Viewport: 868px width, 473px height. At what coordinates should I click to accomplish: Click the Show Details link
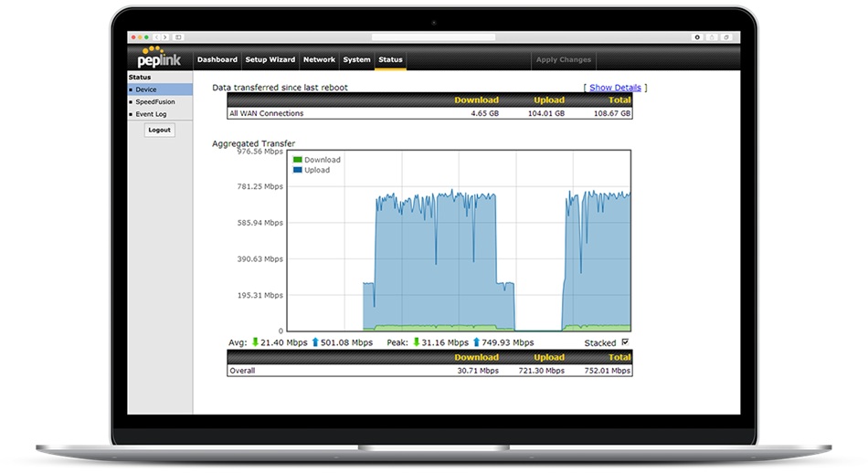pyautogui.click(x=615, y=88)
